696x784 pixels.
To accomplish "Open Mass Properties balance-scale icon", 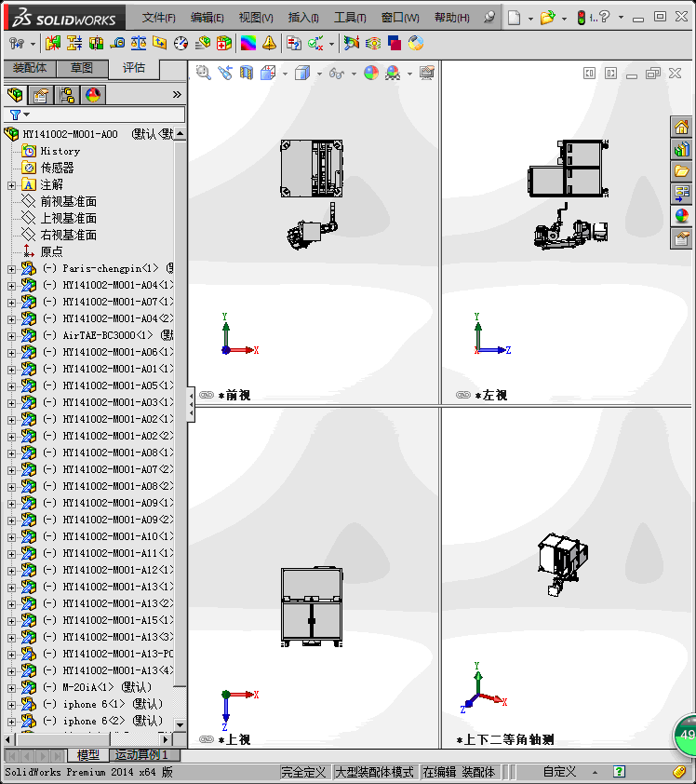I will tap(139, 44).
